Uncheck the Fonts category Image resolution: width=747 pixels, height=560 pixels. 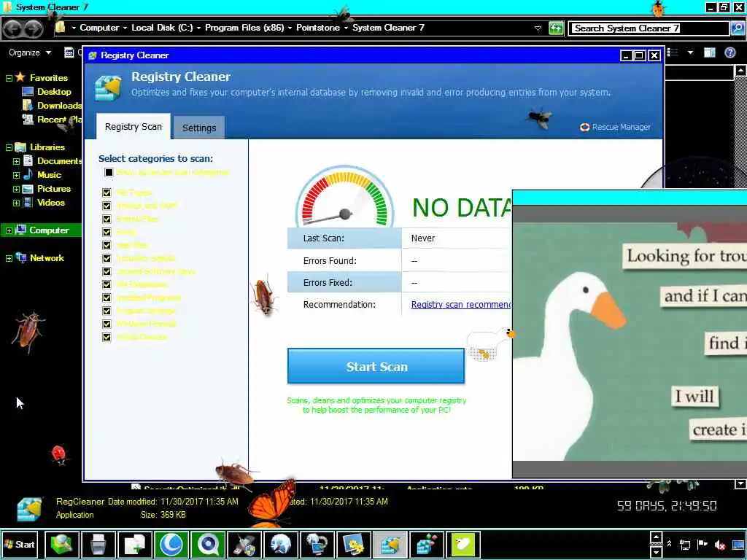(107, 232)
